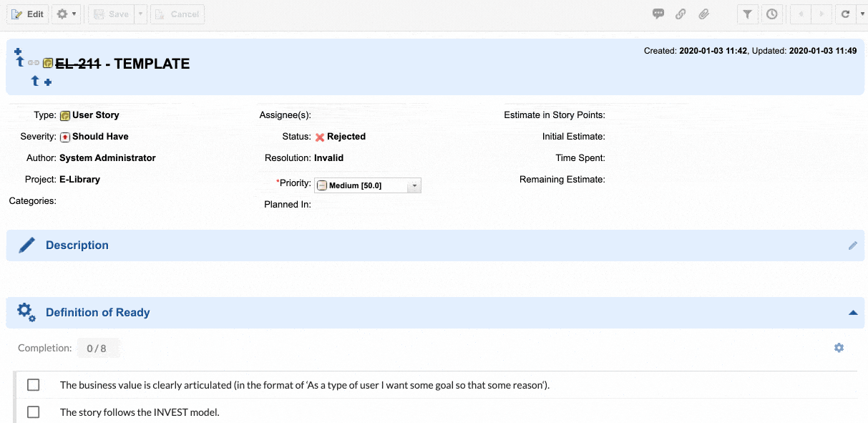Click the Planned In label

(288, 205)
